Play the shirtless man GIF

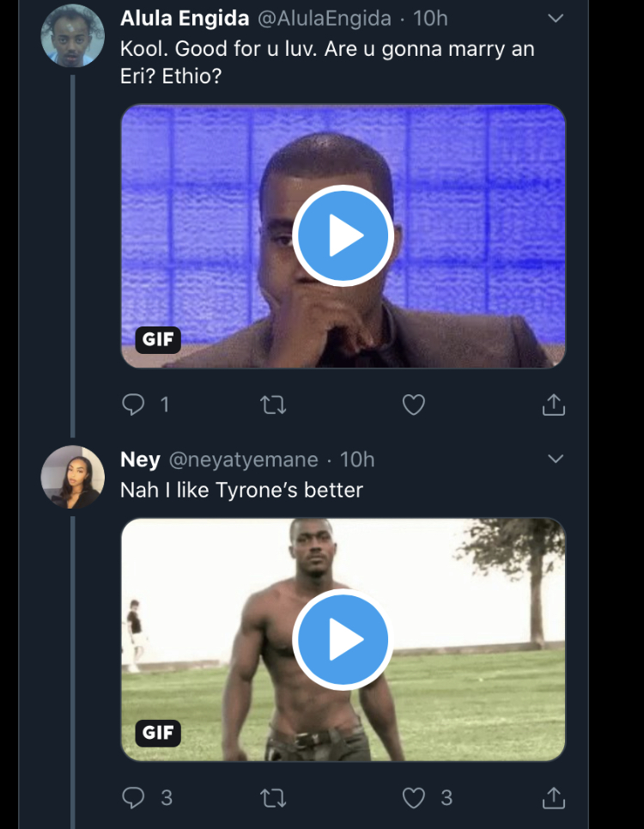(x=343, y=639)
